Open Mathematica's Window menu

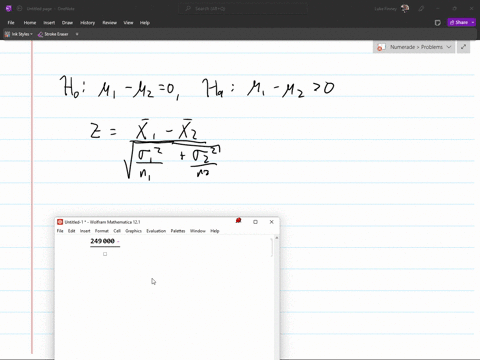point(198,231)
